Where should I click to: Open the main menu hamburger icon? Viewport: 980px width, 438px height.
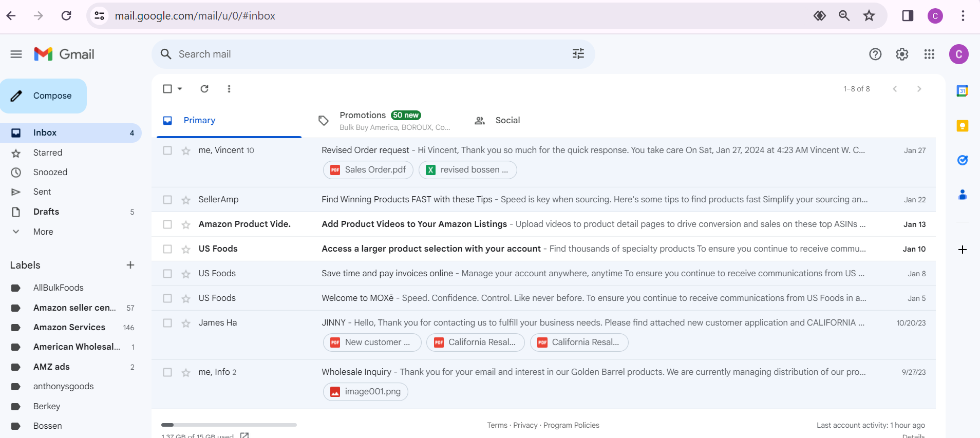16,54
